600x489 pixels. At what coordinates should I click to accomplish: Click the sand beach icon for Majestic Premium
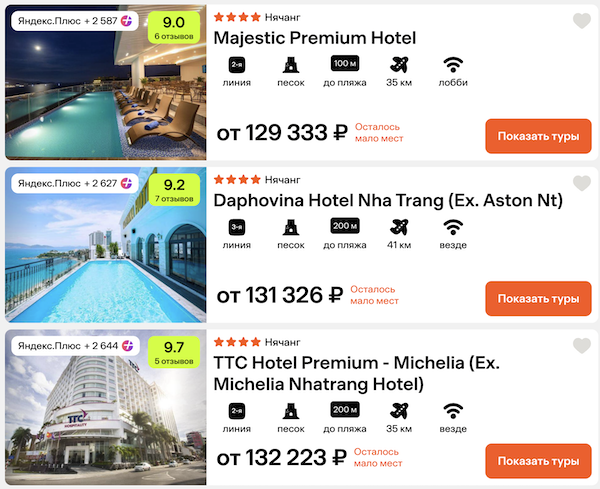pyautogui.click(x=291, y=65)
